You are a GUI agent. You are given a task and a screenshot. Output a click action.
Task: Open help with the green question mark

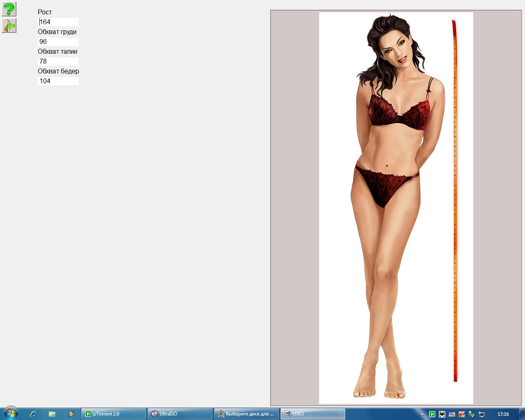click(9, 9)
